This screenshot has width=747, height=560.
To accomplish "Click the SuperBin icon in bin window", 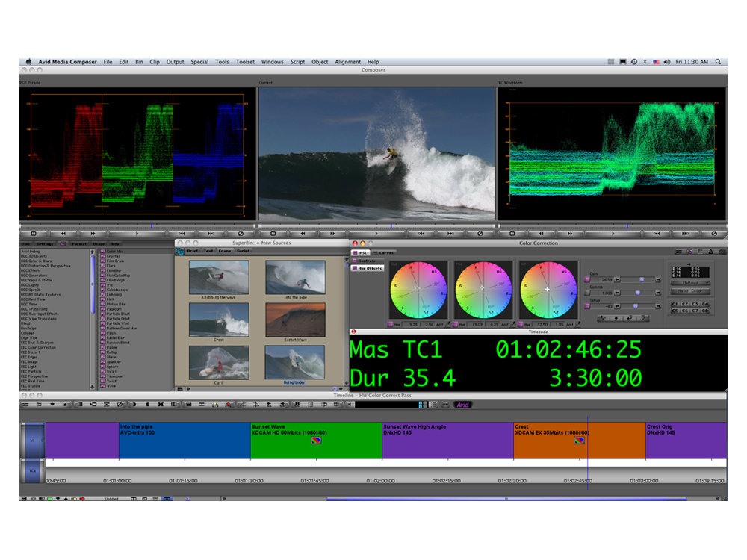I will [180, 252].
